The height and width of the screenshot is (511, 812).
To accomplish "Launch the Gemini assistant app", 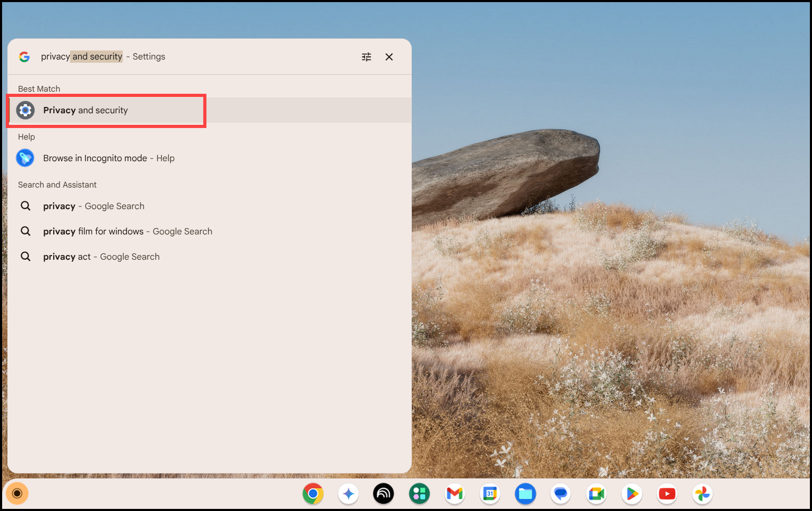I will pos(348,494).
